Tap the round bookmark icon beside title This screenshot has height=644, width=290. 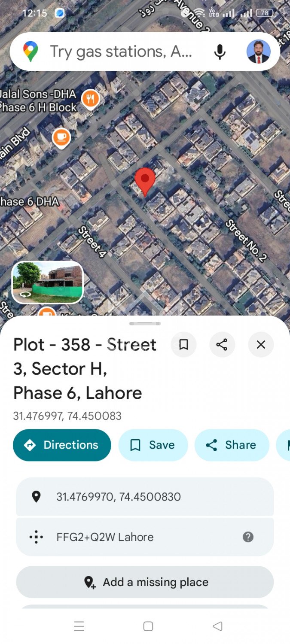coord(183,344)
